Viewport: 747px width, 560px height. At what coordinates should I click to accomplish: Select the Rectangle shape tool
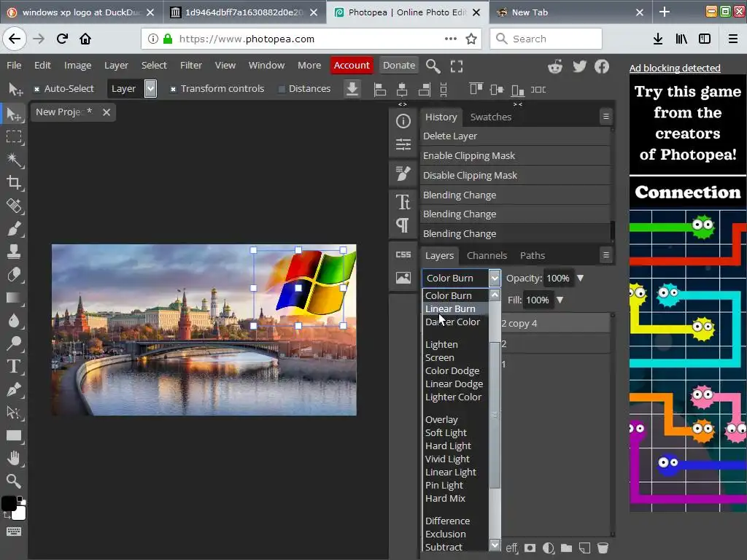(x=14, y=435)
